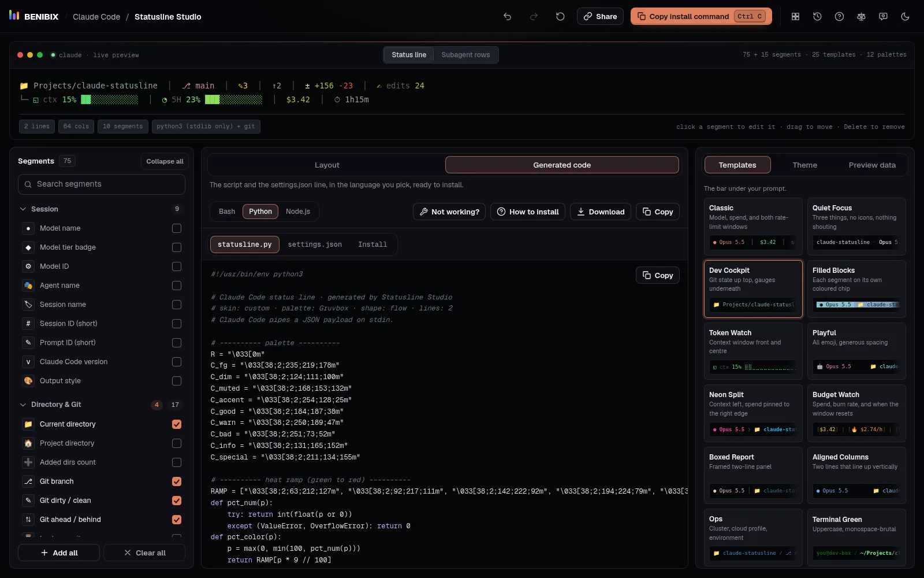This screenshot has width=924, height=578.
Task: Click the balance scales icon
Action: pyautogui.click(x=861, y=17)
